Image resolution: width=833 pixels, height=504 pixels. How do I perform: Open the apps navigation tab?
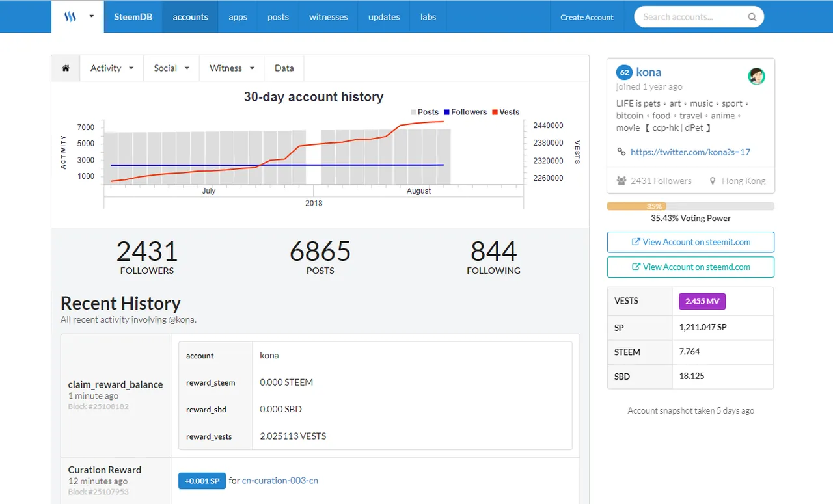coord(238,17)
